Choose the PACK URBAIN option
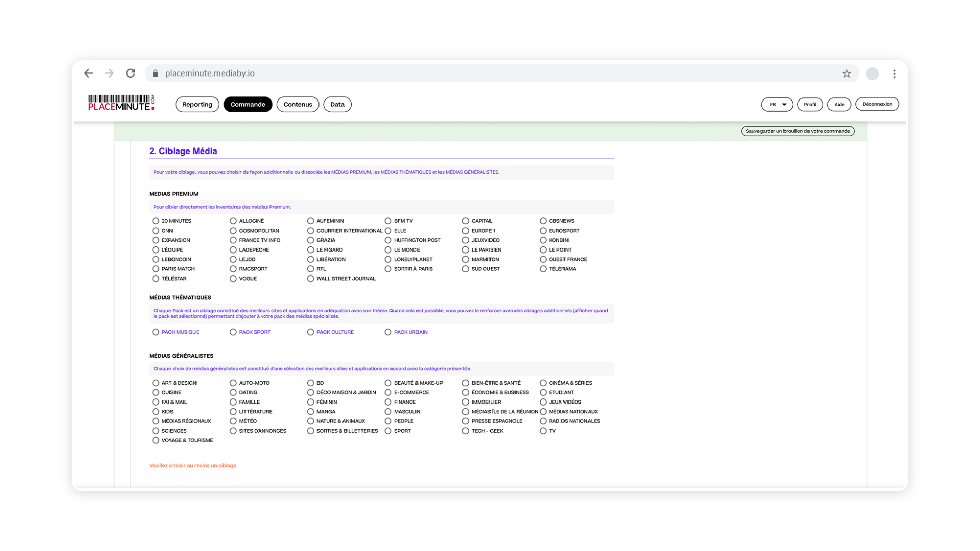The width and height of the screenshot is (980, 551). (388, 332)
